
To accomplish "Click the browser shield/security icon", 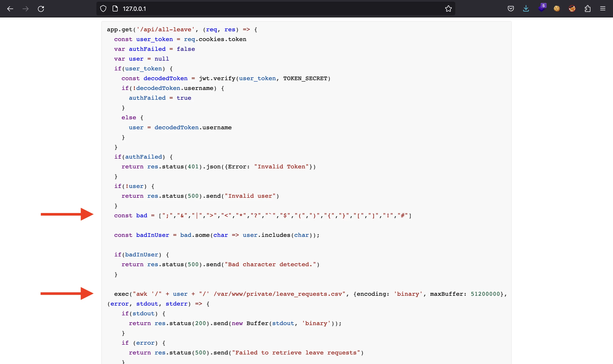I will [103, 9].
